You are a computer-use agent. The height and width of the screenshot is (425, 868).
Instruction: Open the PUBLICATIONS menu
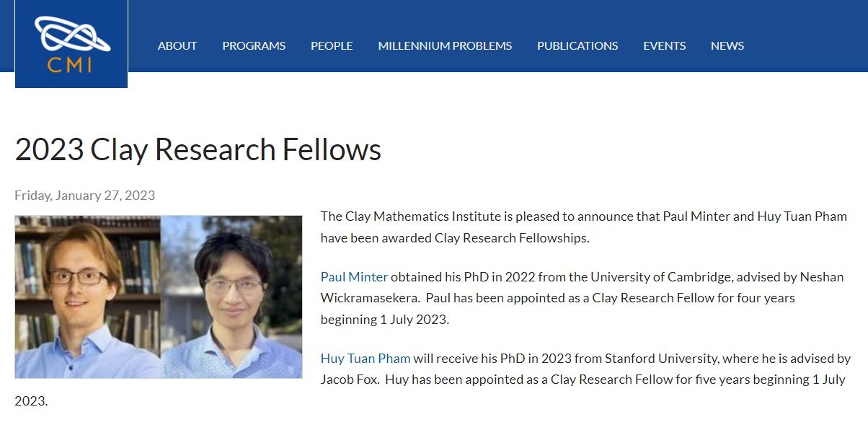[577, 45]
